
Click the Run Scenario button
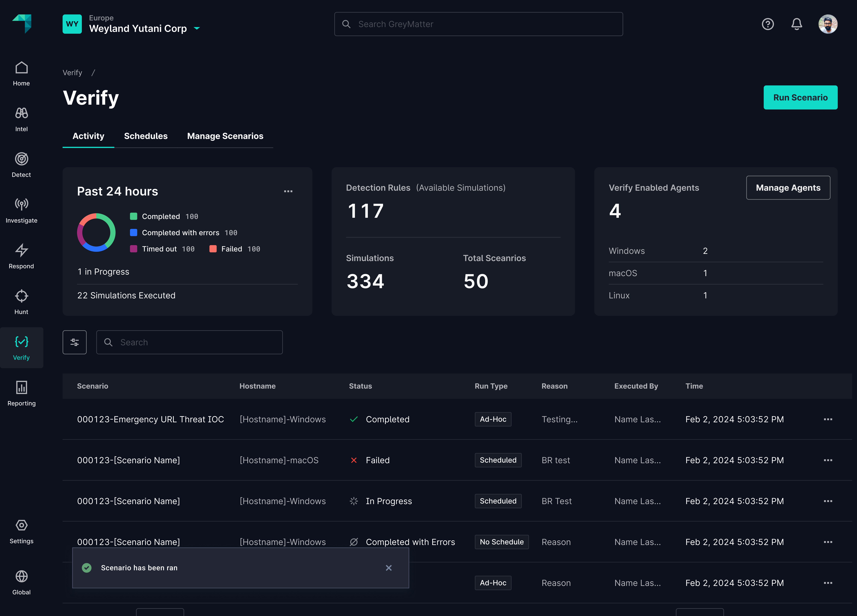pyautogui.click(x=800, y=97)
